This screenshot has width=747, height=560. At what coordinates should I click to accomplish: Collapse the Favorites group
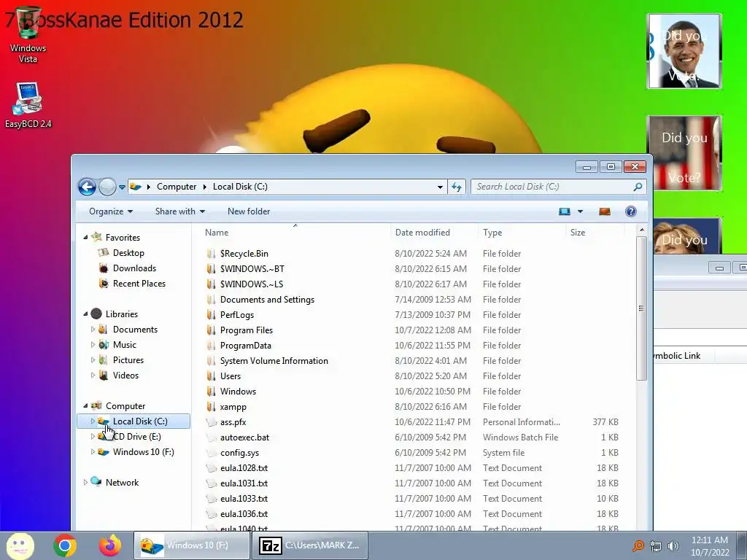click(x=86, y=237)
